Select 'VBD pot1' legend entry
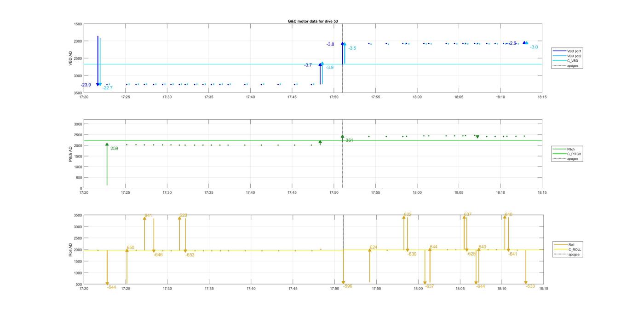This screenshot has width=644, height=319. pyautogui.click(x=566, y=51)
